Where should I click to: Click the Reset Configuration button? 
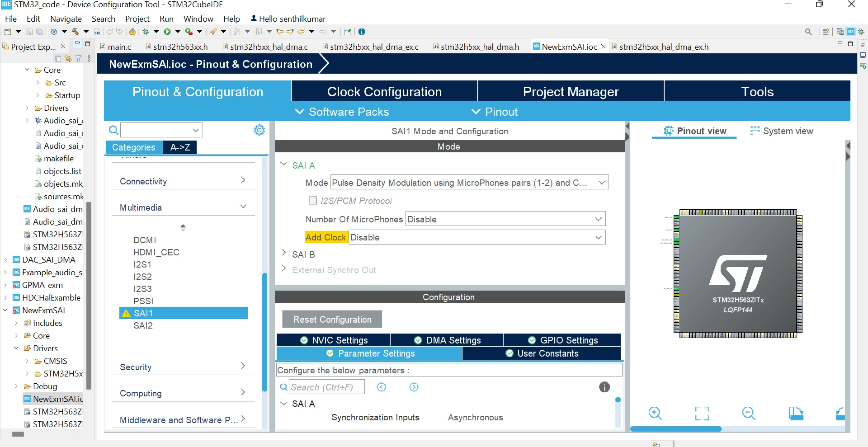(x=332, y=319)
